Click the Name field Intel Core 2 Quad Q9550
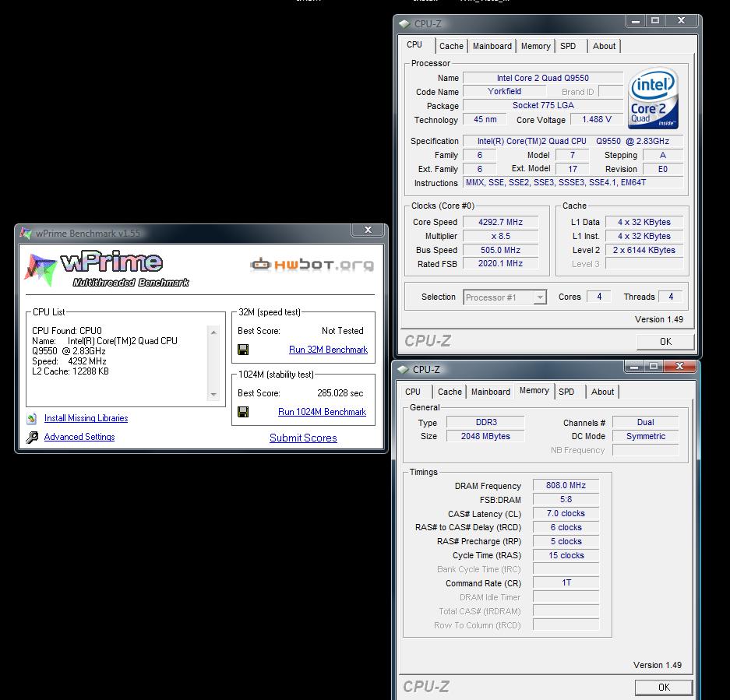 coord(543,78)
